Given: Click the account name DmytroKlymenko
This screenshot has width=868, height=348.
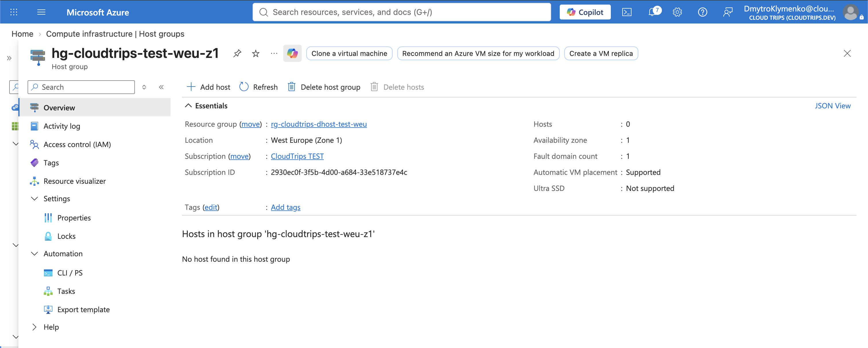Looking at the screenshot, I should 789,9.
